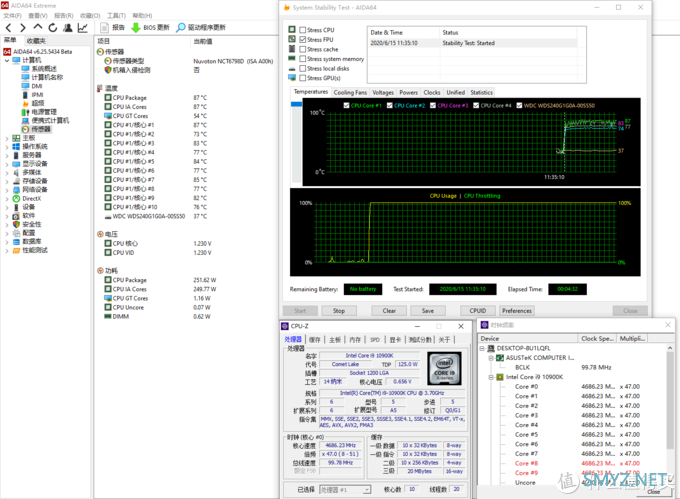Viewport: 680px width, 499px height.
Task: Click the BIOS 更新 green arrow button
Action: point(150,28)
